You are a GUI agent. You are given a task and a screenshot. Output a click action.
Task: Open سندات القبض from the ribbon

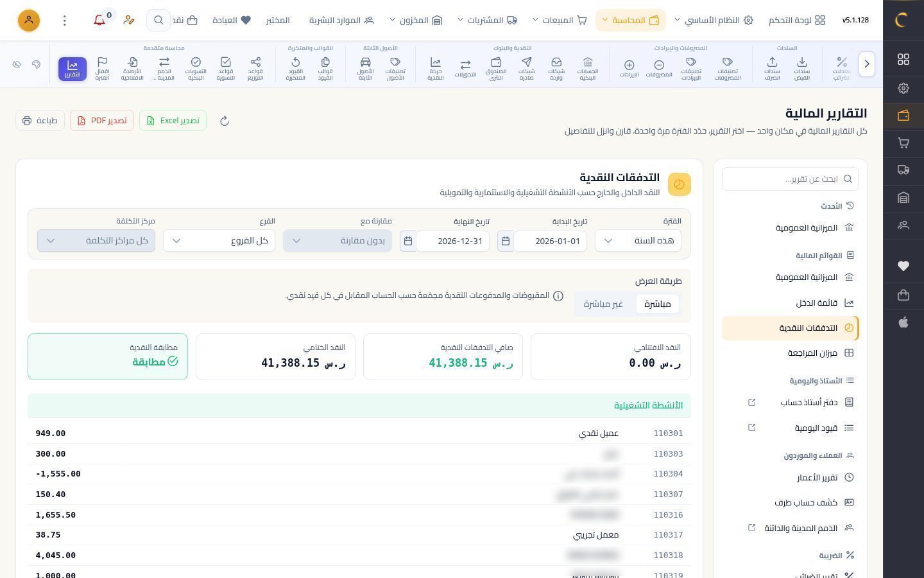pos(801,69)
